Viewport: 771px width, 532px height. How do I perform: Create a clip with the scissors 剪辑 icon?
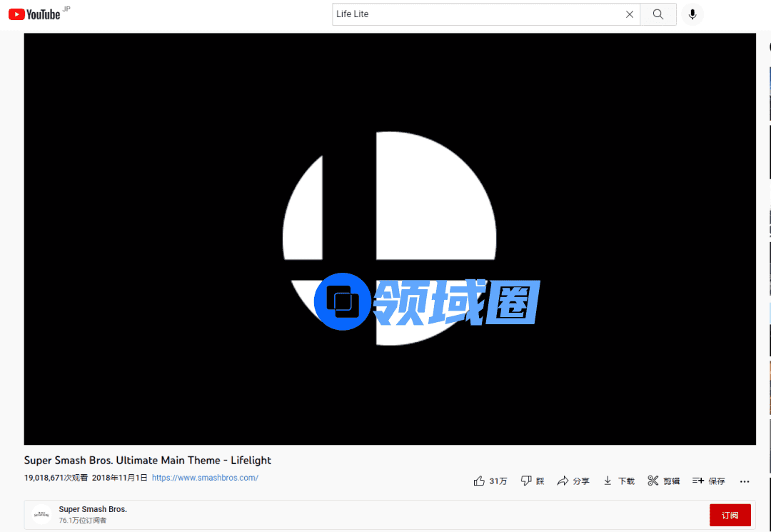663,481
